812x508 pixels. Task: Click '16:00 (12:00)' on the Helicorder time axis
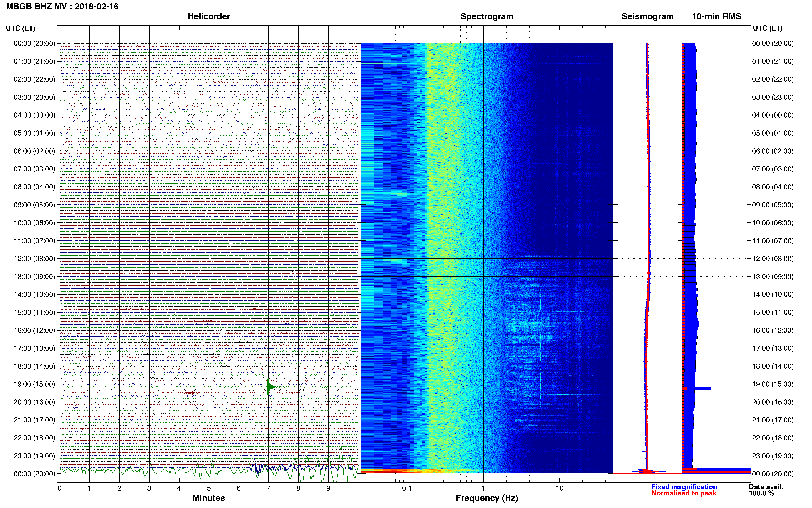34,330
